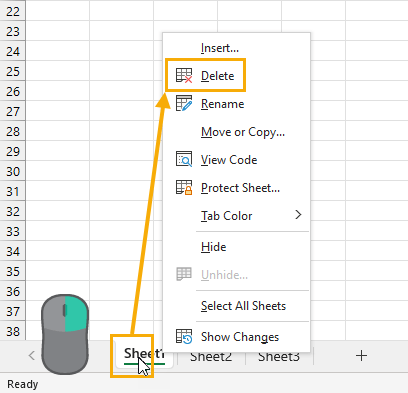This screenshot has height=393, width=408.
Task: Click the sheet tabs left scroll arrow
Action: tap(32, 356)
